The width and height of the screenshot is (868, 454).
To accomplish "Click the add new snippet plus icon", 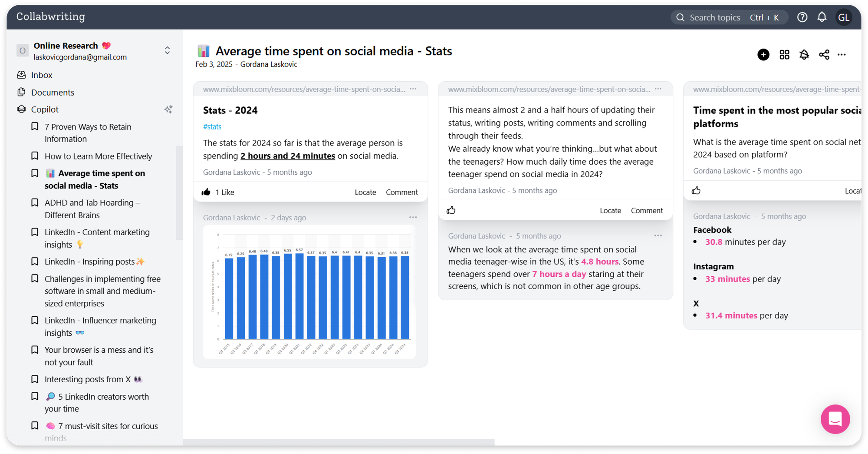I will [763, 55].
